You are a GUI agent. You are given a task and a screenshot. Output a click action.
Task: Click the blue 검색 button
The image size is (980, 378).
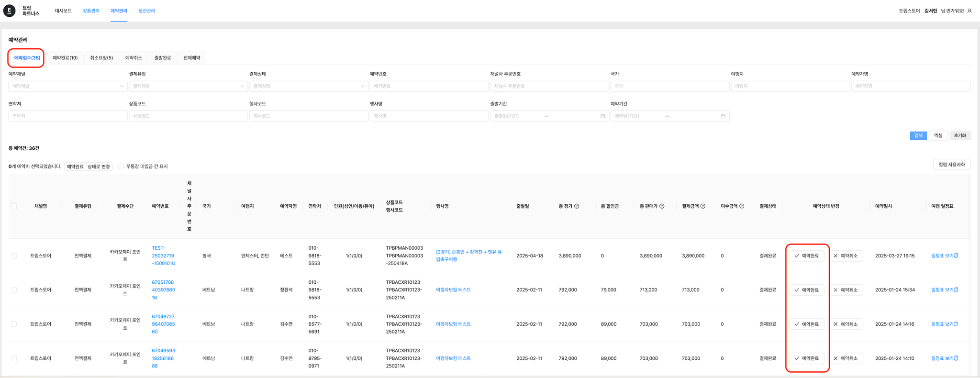[918, 135]
